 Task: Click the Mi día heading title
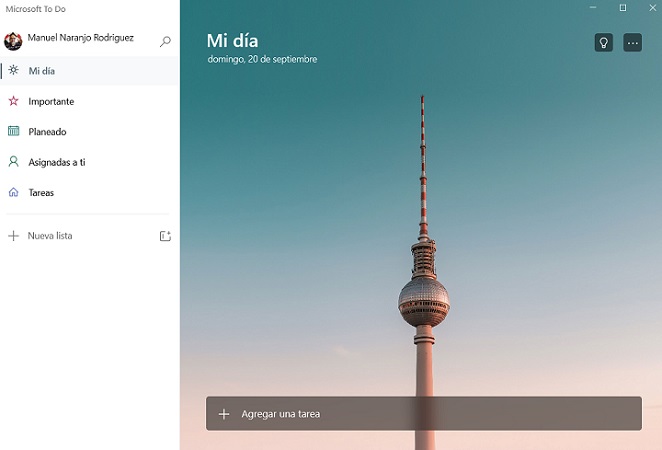tap(233, 41)
